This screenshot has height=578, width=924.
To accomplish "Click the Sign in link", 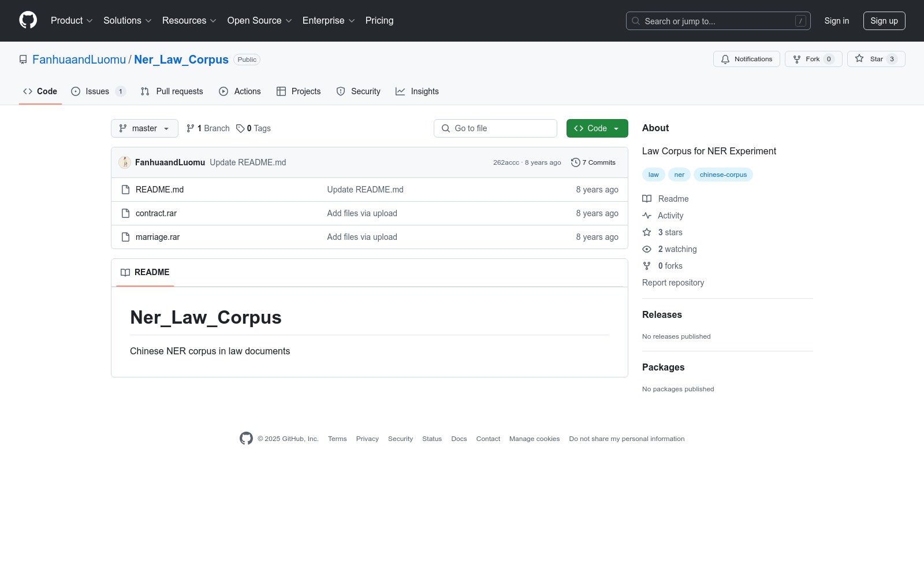I will (x=837, y=21).
